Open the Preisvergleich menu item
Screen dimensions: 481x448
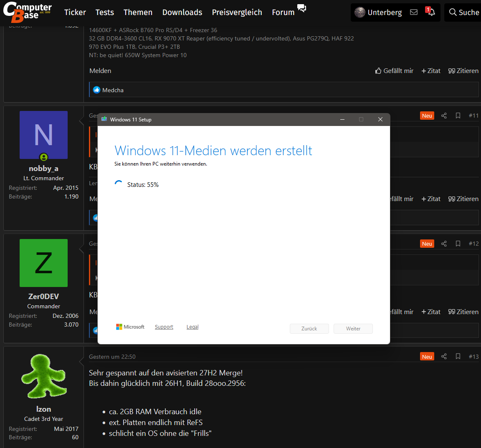tap(237, 12)
